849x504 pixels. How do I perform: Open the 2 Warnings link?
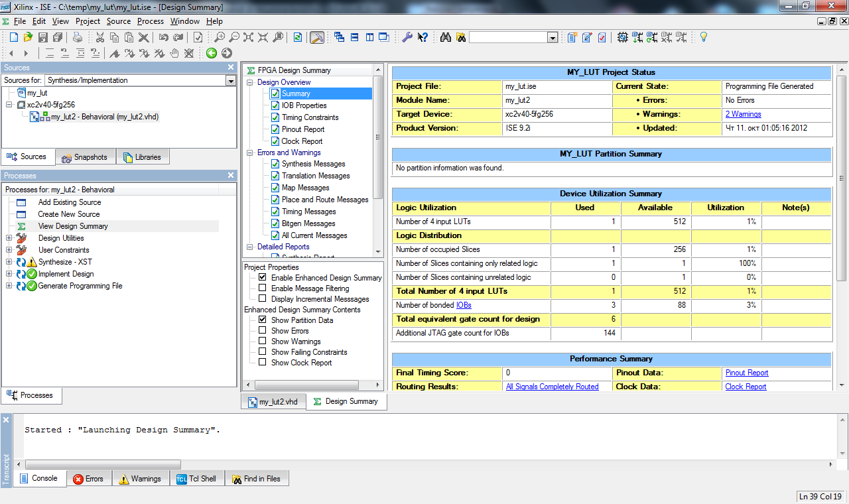[743, 114]
